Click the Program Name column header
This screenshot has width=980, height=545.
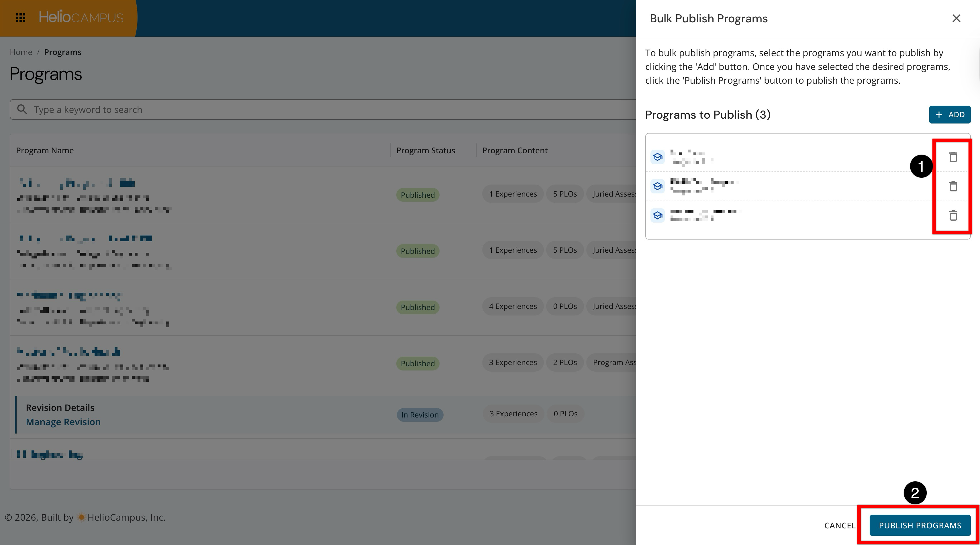(45, 150)
